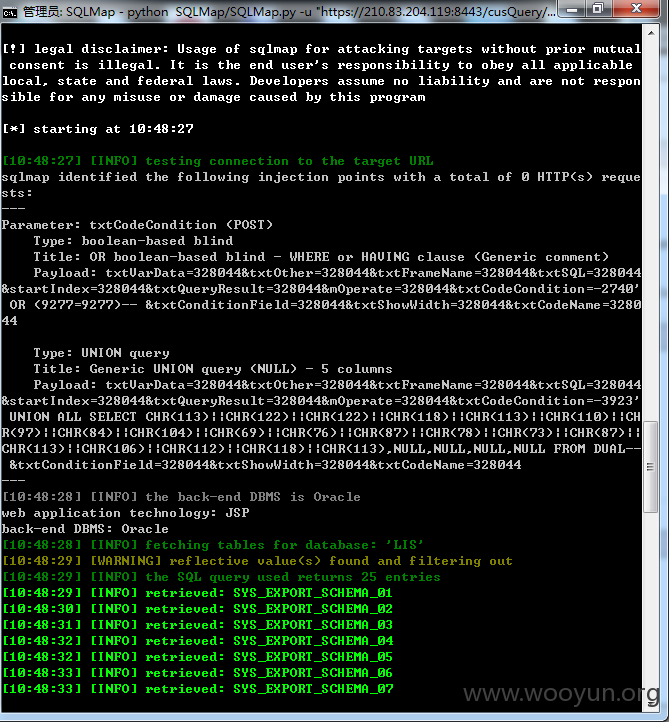The height and width of the screenshot is (722, 669).
Task: Click 'web application technology: JSP' line
Action: [x=125, y=513]
